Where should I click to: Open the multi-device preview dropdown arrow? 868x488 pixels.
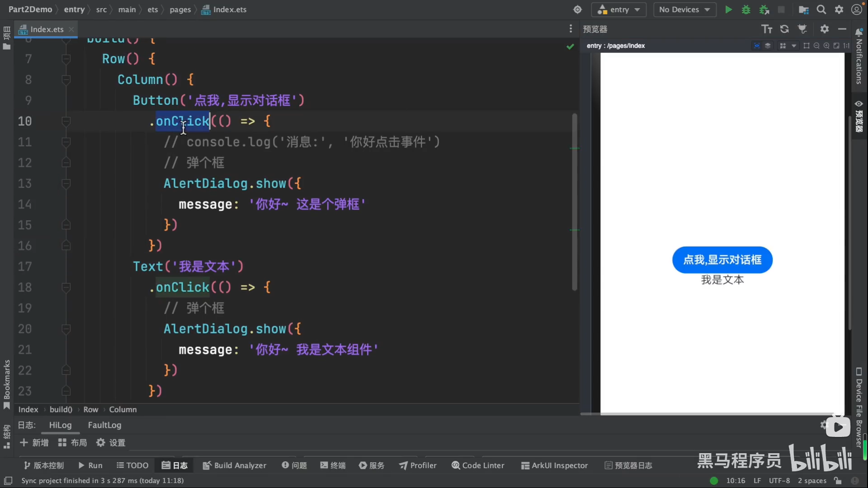(794, 46)
